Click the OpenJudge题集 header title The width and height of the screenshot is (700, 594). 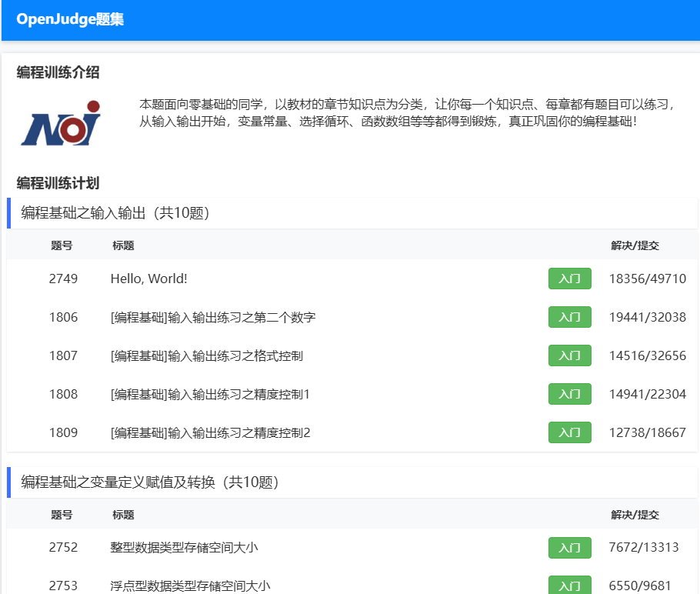(70, 19)
